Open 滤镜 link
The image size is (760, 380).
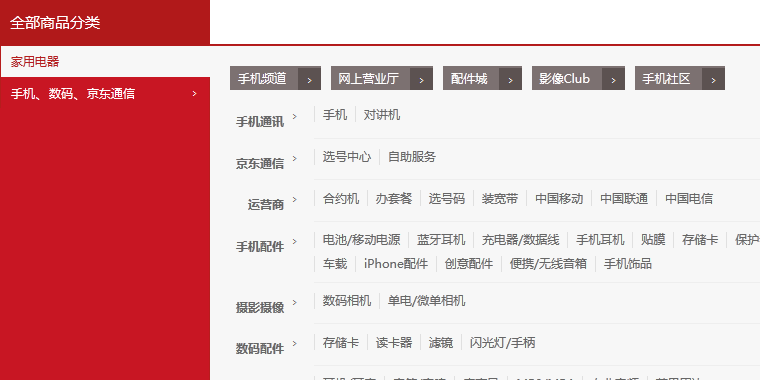tap(441, 343)
